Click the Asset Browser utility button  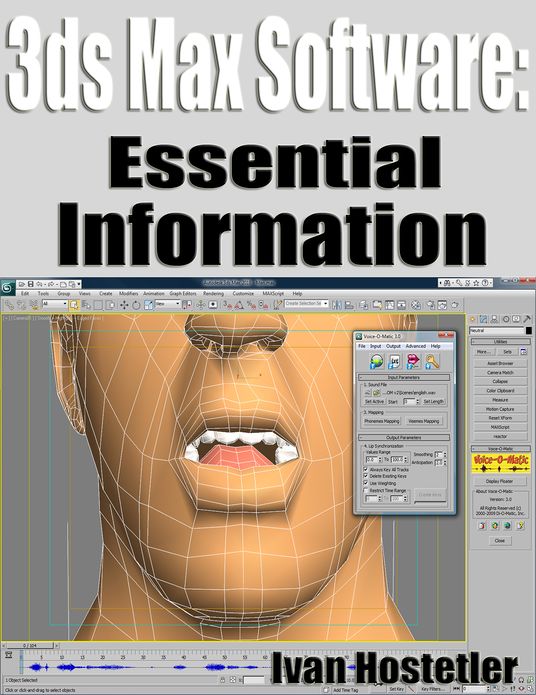click(500, 363)
